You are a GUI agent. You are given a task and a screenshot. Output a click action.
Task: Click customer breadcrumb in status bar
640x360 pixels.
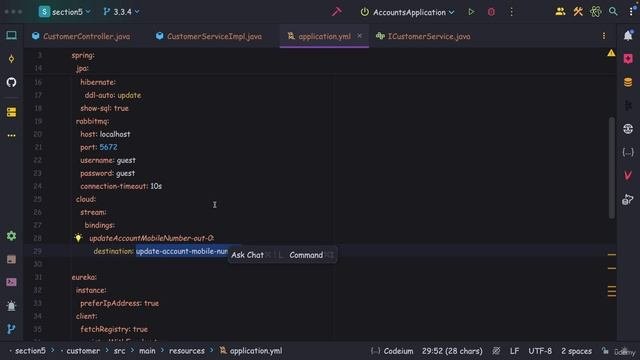83,351
